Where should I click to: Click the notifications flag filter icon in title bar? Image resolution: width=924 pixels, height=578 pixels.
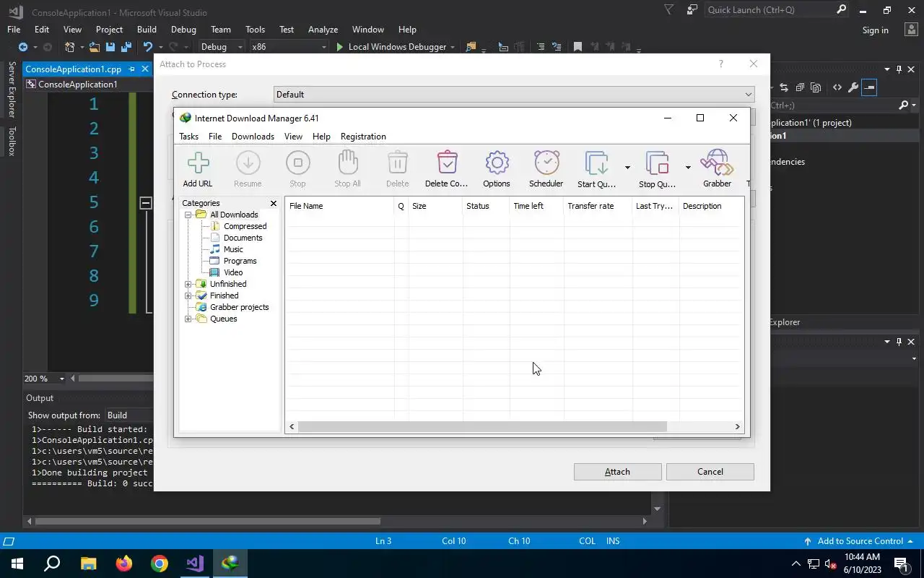coord(669,10)
